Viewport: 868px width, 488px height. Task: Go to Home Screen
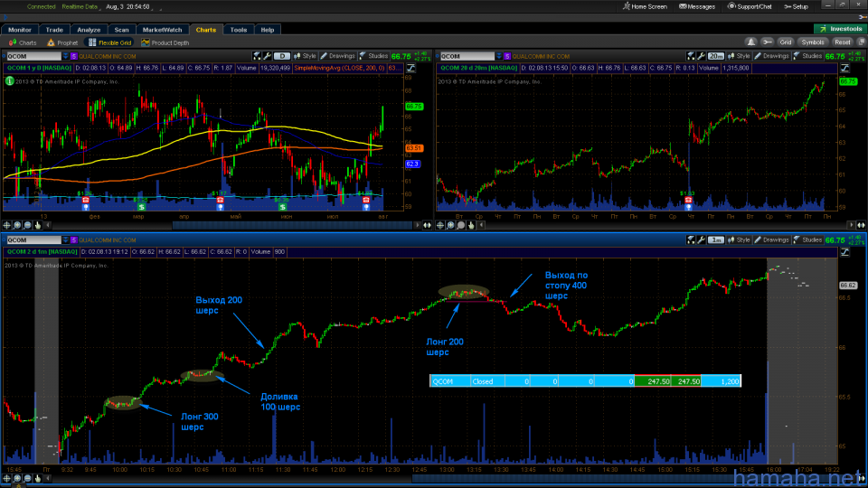pos(645,6)
